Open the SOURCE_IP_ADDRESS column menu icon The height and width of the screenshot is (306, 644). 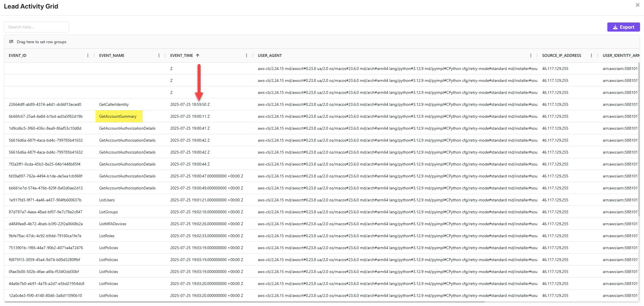click(x=591, y=55)
